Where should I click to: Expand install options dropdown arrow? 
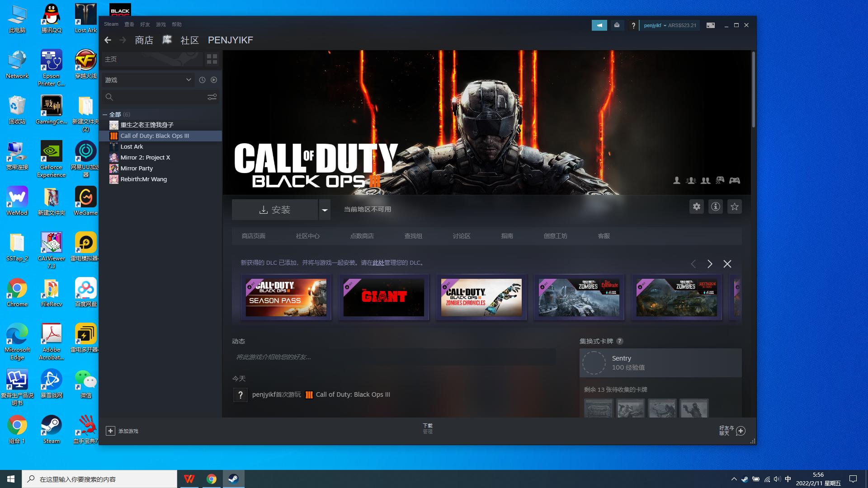point(325,210)
